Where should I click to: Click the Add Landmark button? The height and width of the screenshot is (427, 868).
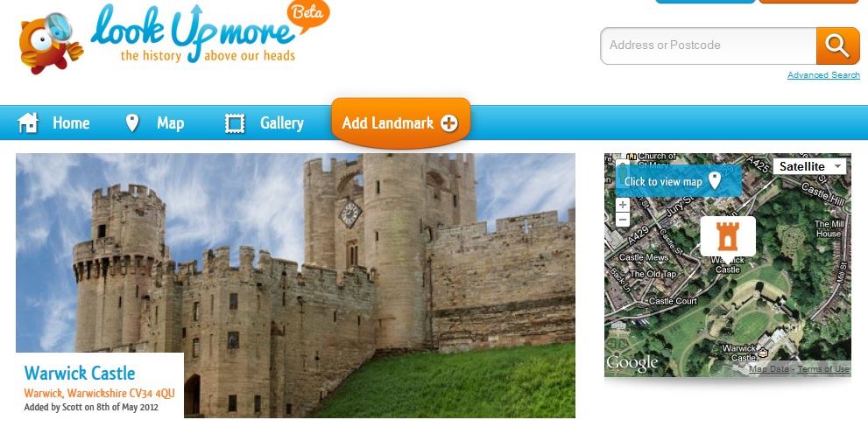(x=401, y=122)
